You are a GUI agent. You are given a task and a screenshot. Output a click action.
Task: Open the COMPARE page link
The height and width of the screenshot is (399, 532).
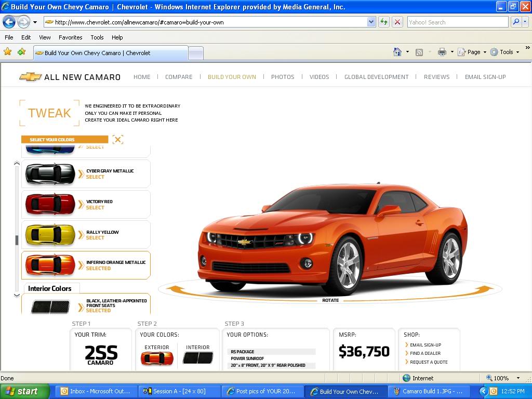point(179,77)
